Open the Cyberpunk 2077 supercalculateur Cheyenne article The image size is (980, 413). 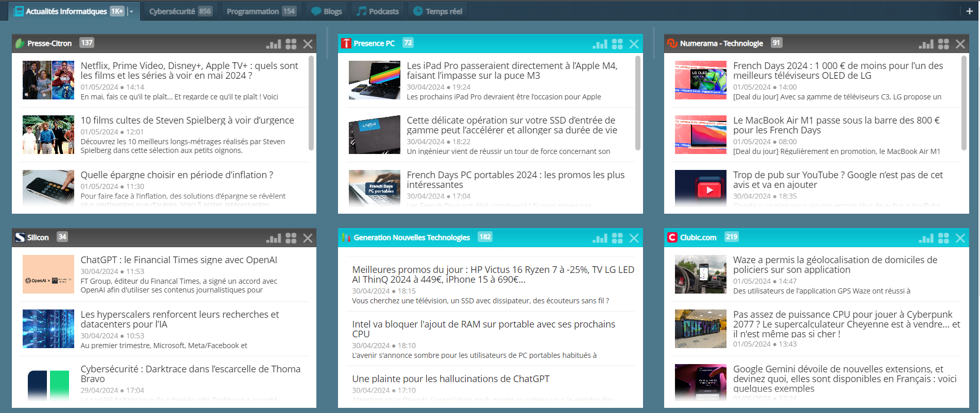(847, 324)
